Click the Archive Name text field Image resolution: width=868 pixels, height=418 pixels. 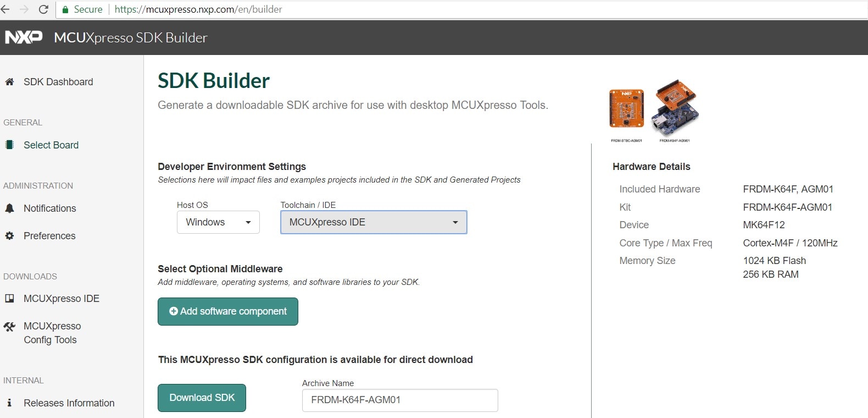pos(400,400)
